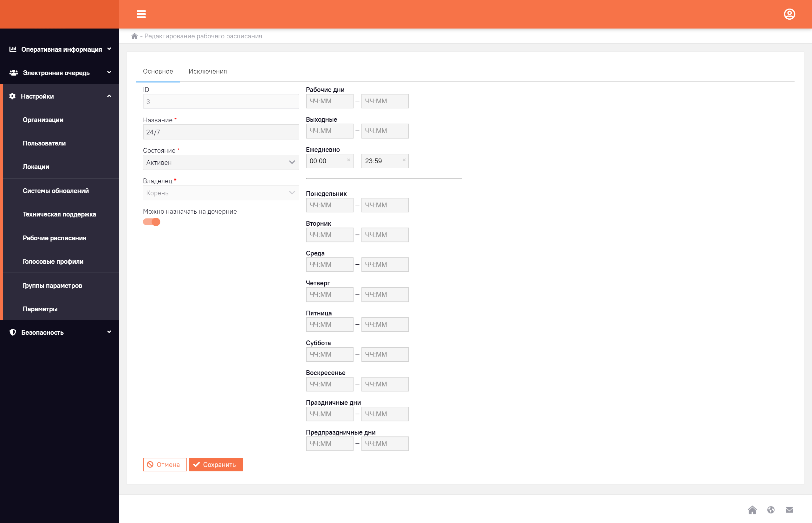Click the chart icon beside Оперативная информация
Screen dimensions: 812x523
[x=13, y=49]
